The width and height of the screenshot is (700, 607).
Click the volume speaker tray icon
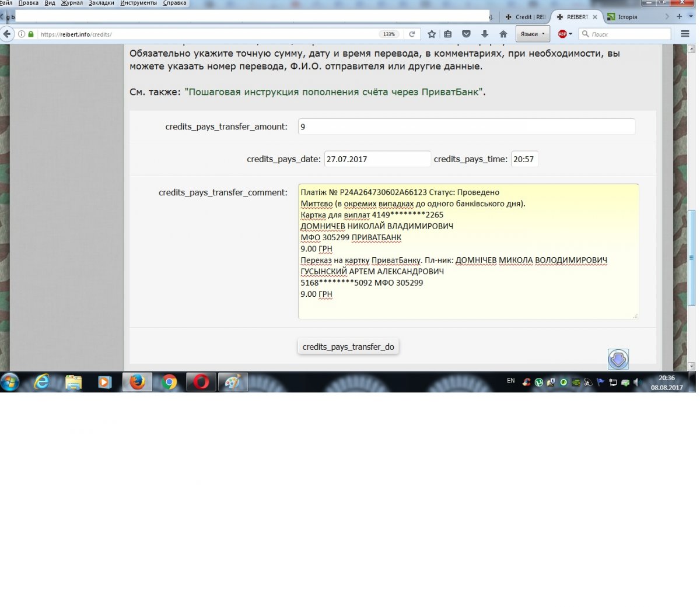(x=636, y=383)
